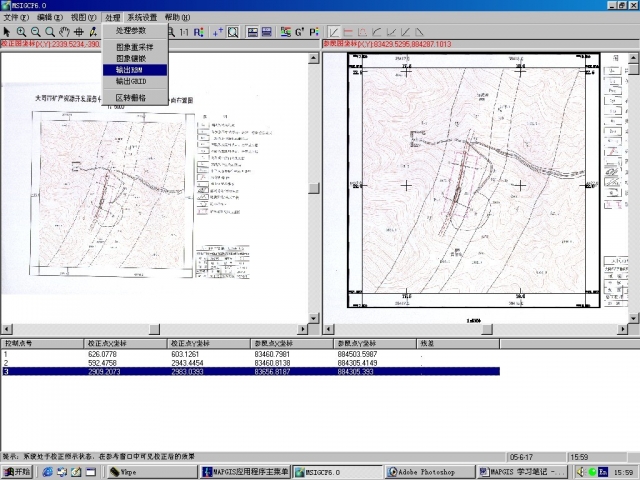
Task: Click the zoom in magnifier tool
Action: [21, 32]
